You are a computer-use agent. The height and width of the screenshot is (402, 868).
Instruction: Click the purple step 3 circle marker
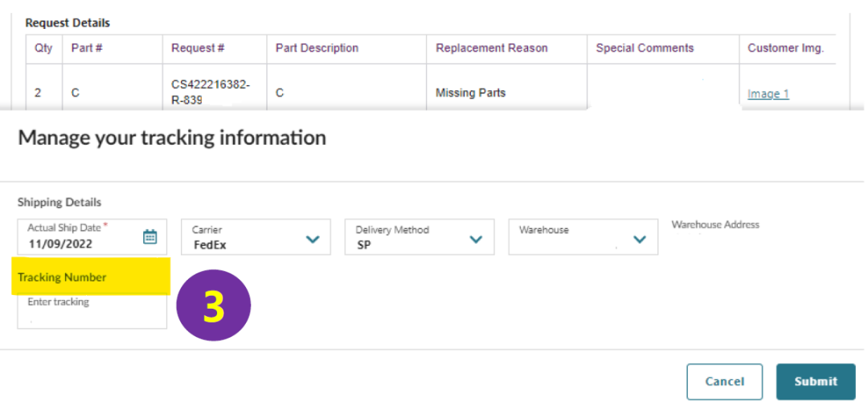click(x=213, y=306)
